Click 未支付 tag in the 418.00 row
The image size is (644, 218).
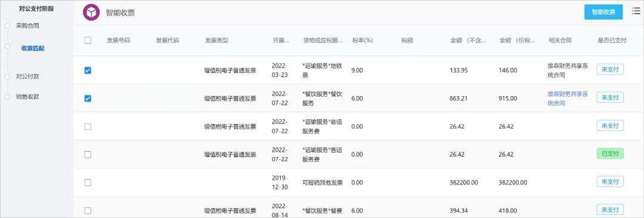tap(610, 210)
